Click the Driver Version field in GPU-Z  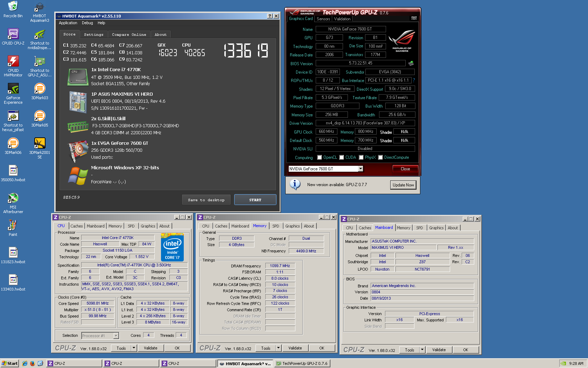coord(365,123)
